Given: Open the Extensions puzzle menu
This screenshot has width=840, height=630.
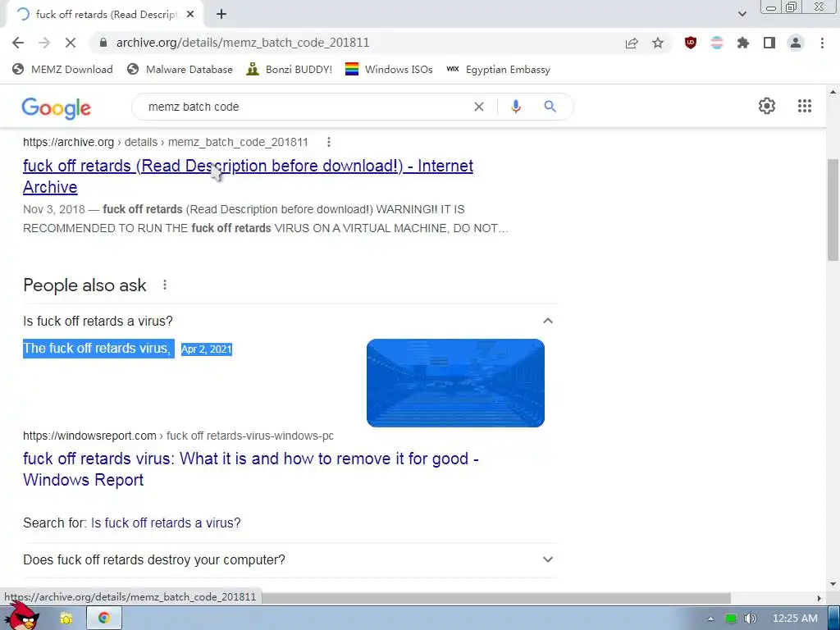Looking at the screenshot, I should click(743, 43).
